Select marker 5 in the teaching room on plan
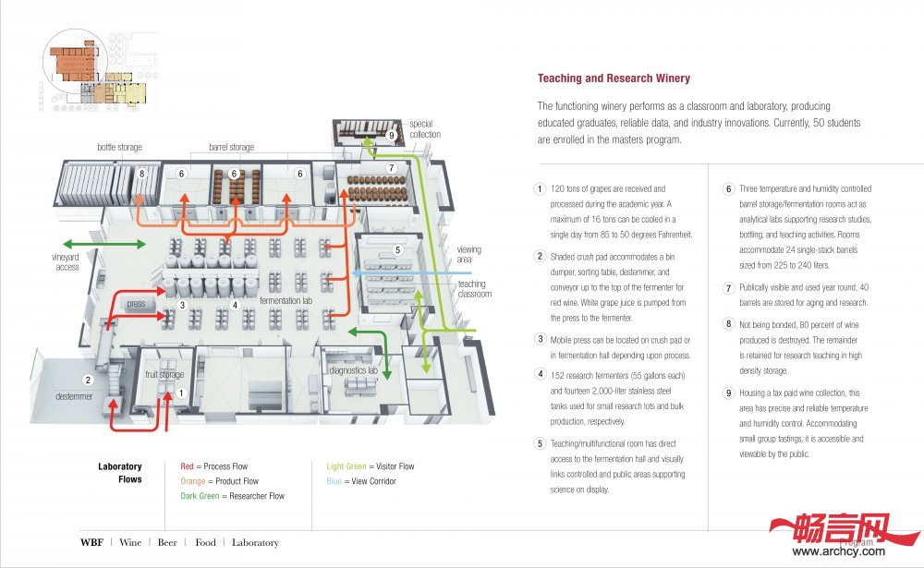Viewport: 924px width, 568px height. [x=397, y=249]
